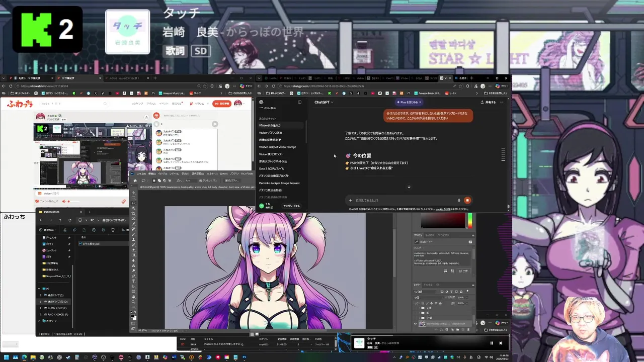Click the hue slider strip in Photoshop color panel
Image resolution: width=644 pixels, height=362 pixels.
pos(469,220)
